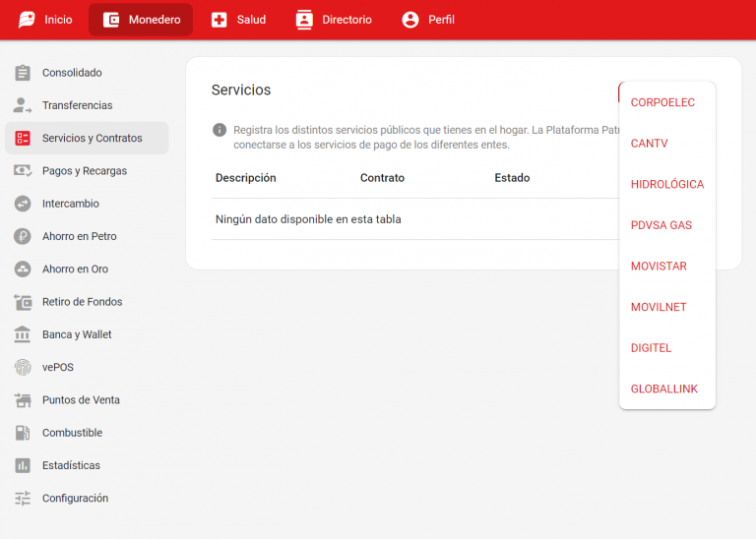Click the info icon beside the description
Screen dimensions: 756x539
pyautogui.click(x=220, y=130)
